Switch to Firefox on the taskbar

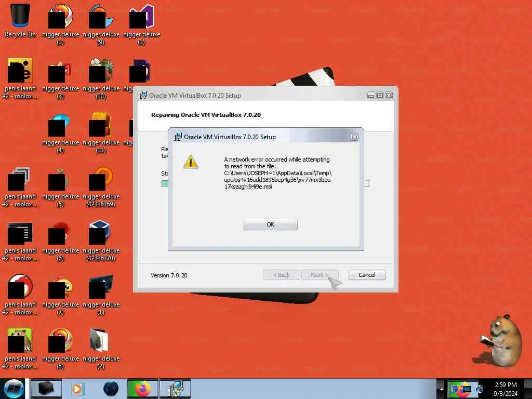[x=142, y=389]
